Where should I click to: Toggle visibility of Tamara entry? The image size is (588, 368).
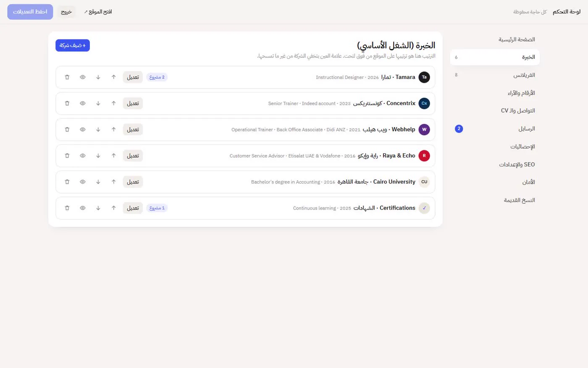click(x=83, y=77)
